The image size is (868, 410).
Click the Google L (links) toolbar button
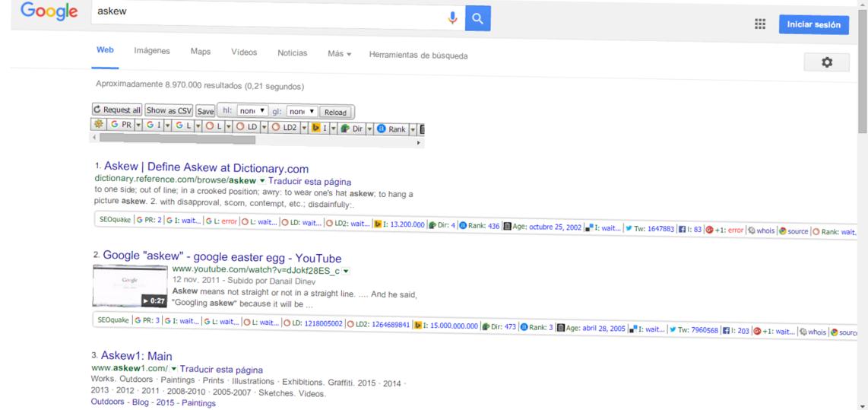(x=183, y=126)
